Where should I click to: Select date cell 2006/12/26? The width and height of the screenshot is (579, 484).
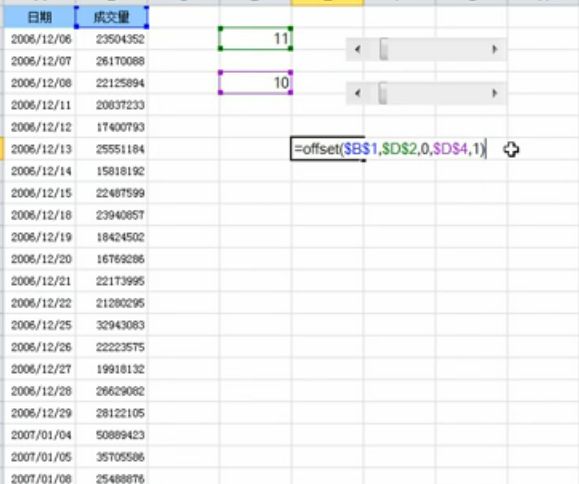pos(40,347)
